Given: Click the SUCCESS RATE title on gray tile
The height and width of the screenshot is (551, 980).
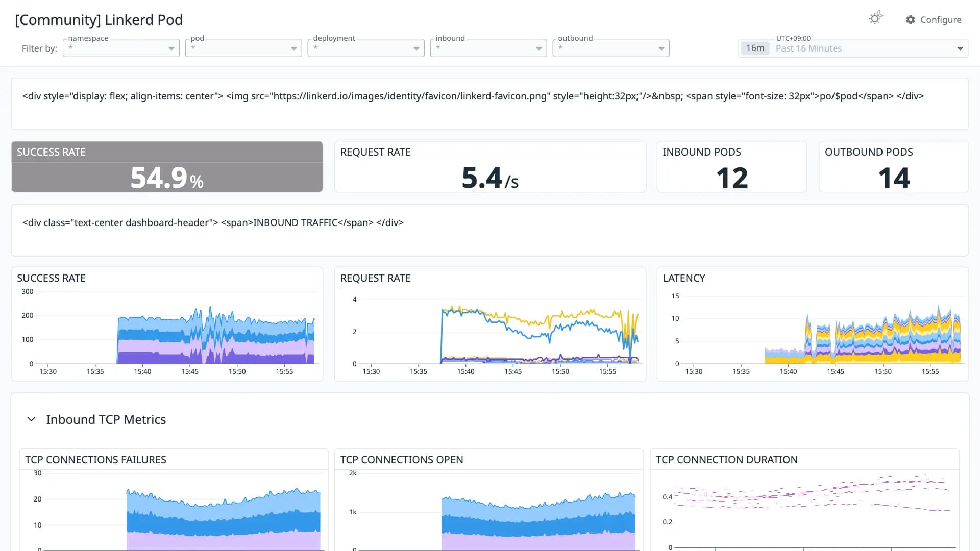Looking at the screenshot, I should [51, 152].
